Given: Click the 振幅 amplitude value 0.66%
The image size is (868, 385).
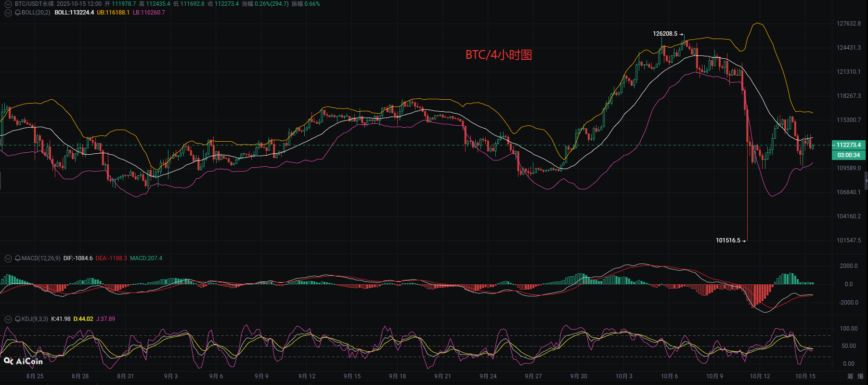Looking at the screenshot, I should coord(312,4).
